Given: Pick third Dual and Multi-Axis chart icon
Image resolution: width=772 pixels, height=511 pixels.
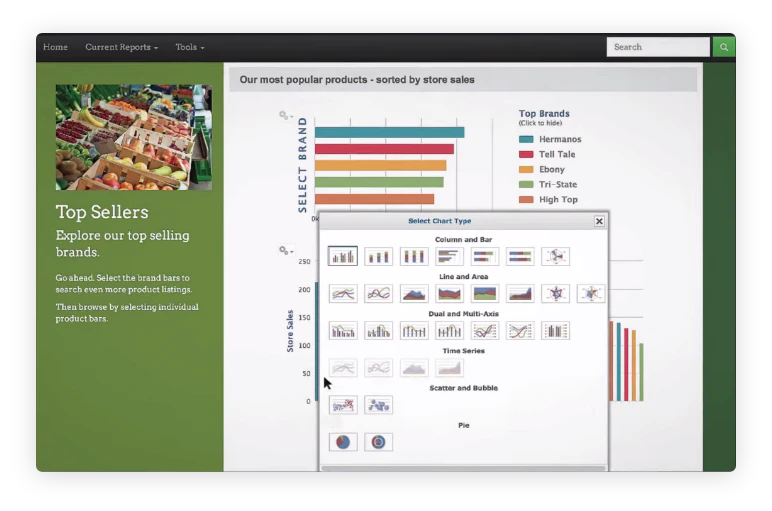Looking at the screenshot, I should (x=414, y=331).
